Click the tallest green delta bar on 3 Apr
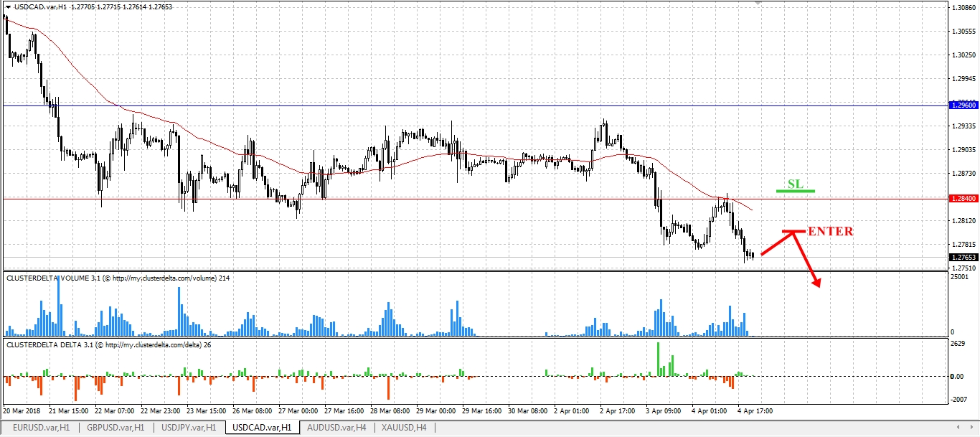 click(x=658, y=360)
